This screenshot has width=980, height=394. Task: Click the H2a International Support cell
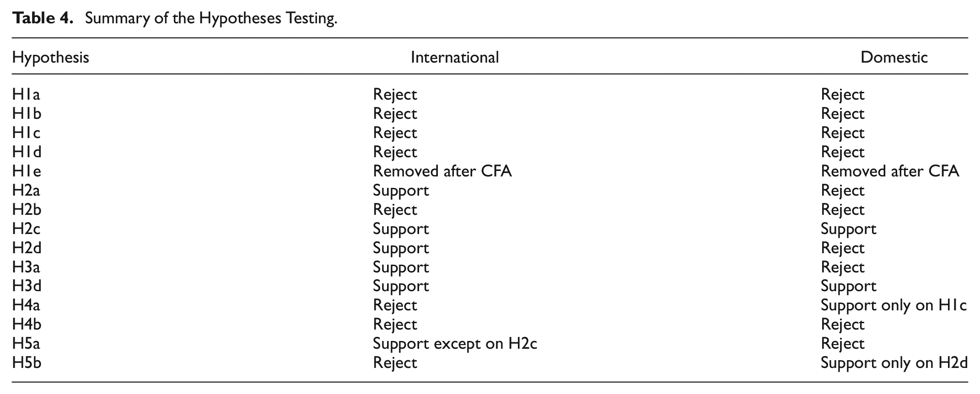point(401,191)
